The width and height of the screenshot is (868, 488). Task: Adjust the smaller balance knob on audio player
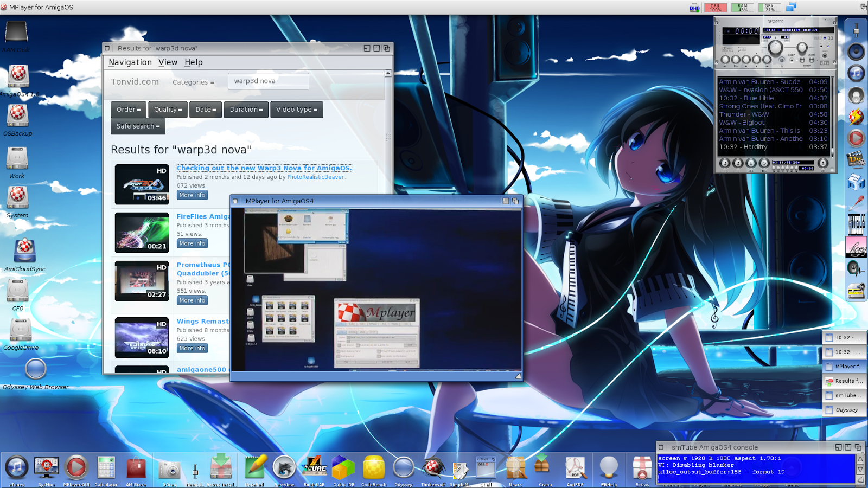pyautogui.click(x=802, y=48)
